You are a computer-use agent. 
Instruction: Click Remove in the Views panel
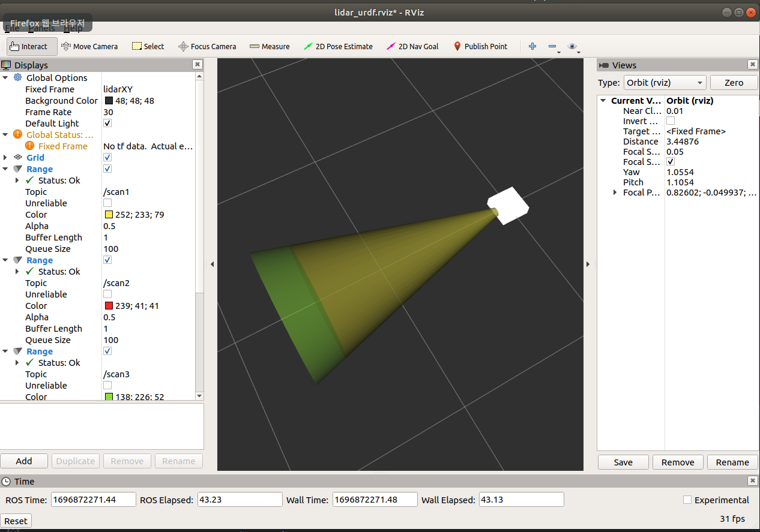pos(678,462)
